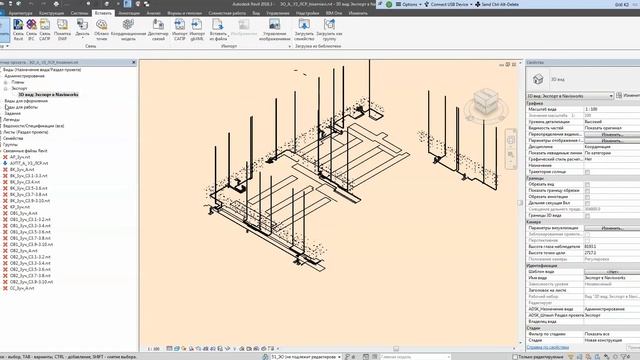Click the Связь Revit link tool
Viewport: 640px width, 360px height.
tap(18, 30)
